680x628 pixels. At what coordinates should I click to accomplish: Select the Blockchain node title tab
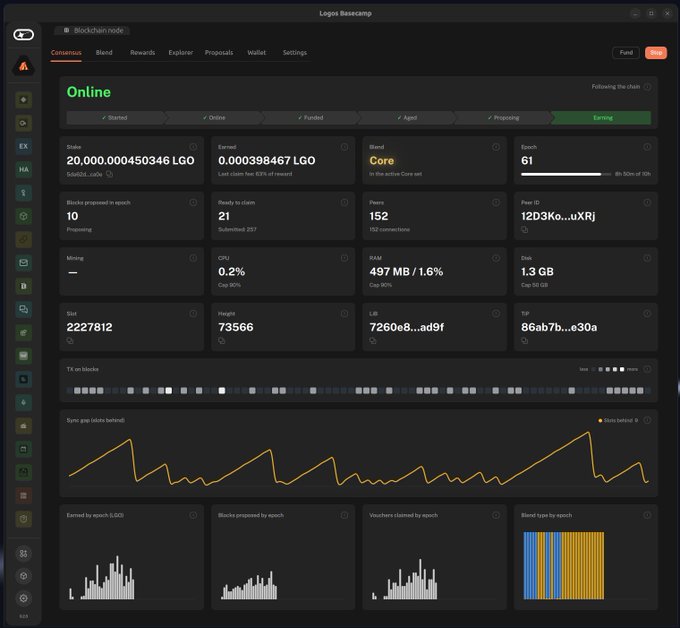pos(93,30)
